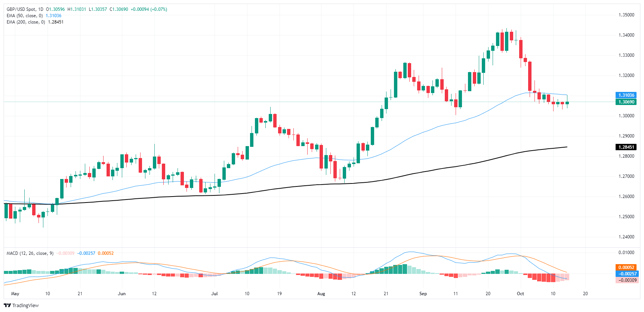Select the MACD (12, 26, close, 9) legend

(x=30, y=253)
